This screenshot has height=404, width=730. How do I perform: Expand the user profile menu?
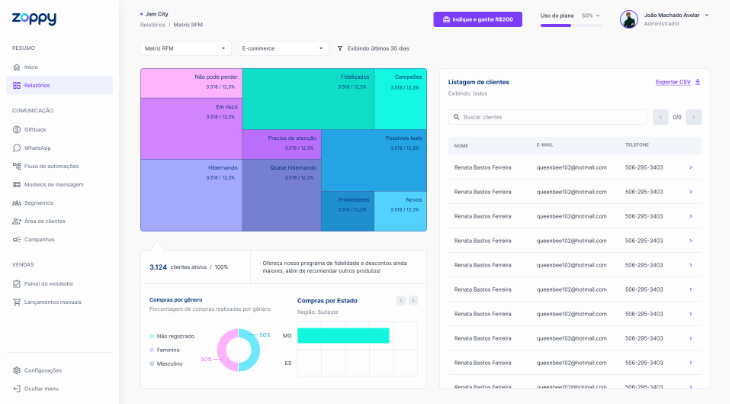coord(706,15)
